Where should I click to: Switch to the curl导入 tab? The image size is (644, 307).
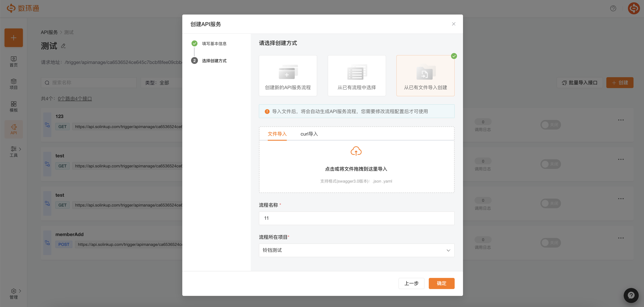(309, 134)
